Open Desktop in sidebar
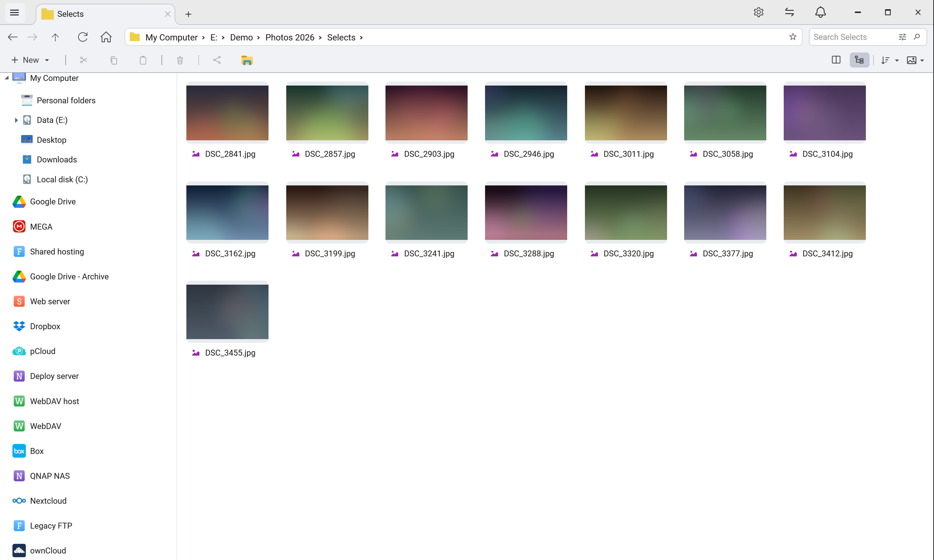Screen dimensions: 934x560 pos(51,140)
